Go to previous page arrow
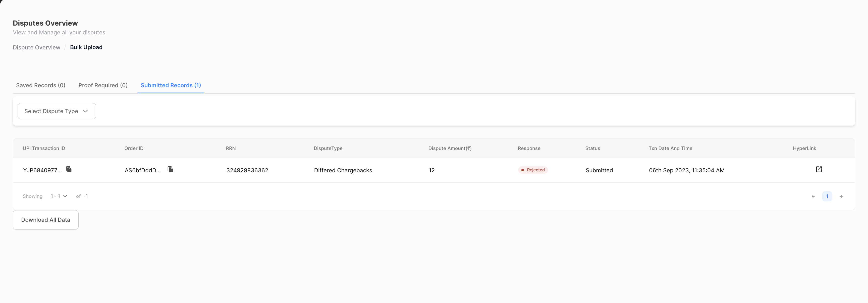The height and width of the screenshot is (303, 868). click(813, 196)
